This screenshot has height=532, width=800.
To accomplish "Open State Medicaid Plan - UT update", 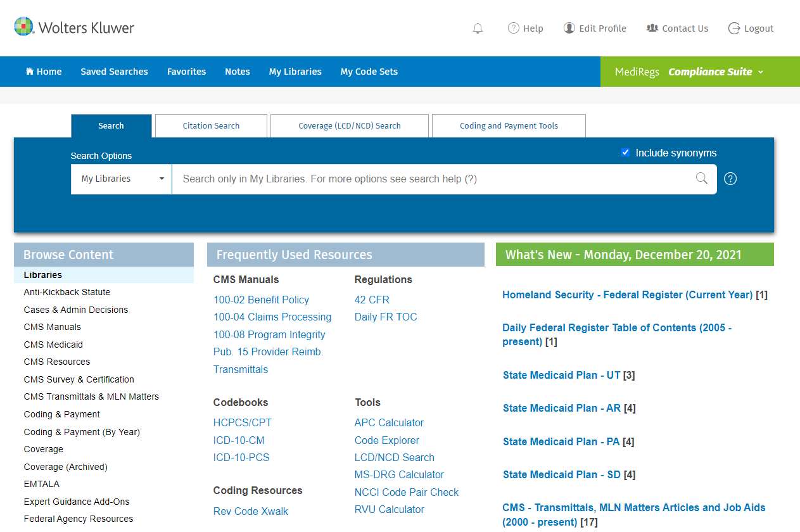I will point(561,375).
